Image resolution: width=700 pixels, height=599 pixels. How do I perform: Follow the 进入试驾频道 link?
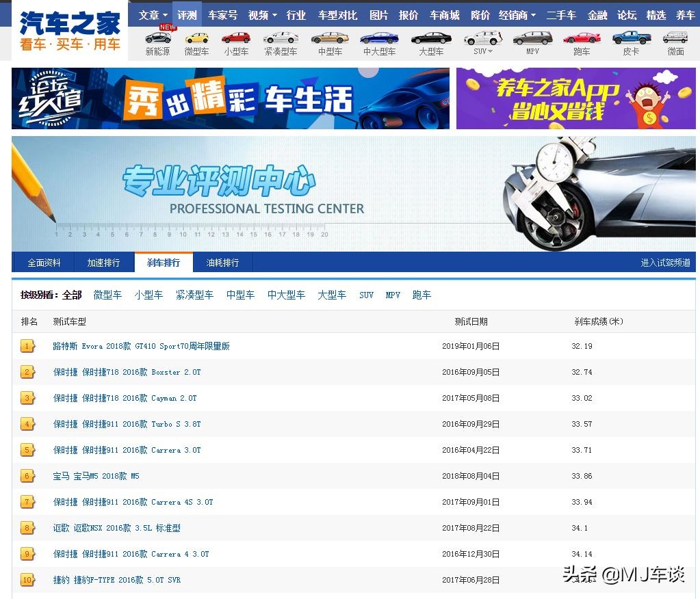(665, 263)
